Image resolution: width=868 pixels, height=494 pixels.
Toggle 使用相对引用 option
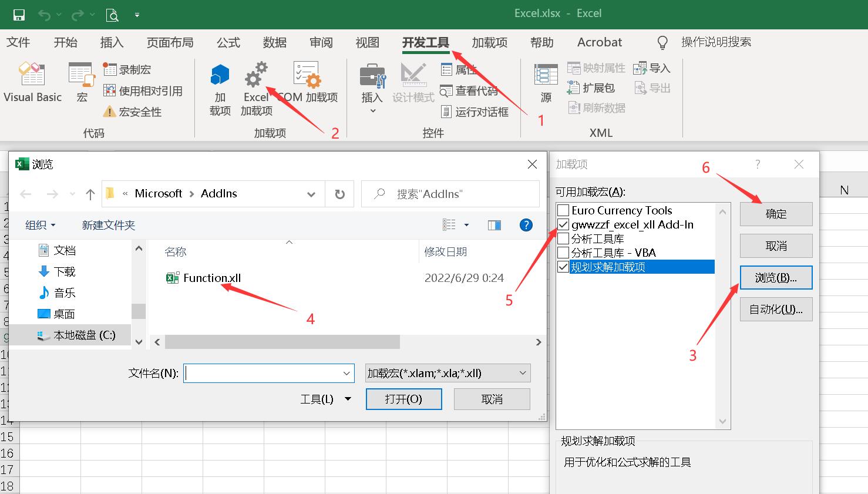click(x=143, y=90)
